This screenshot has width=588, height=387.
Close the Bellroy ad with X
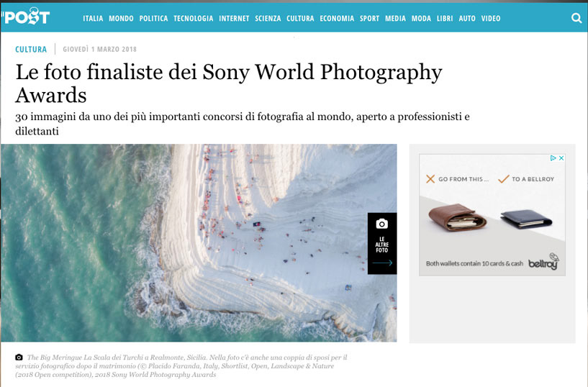click(x=561, y=158)
